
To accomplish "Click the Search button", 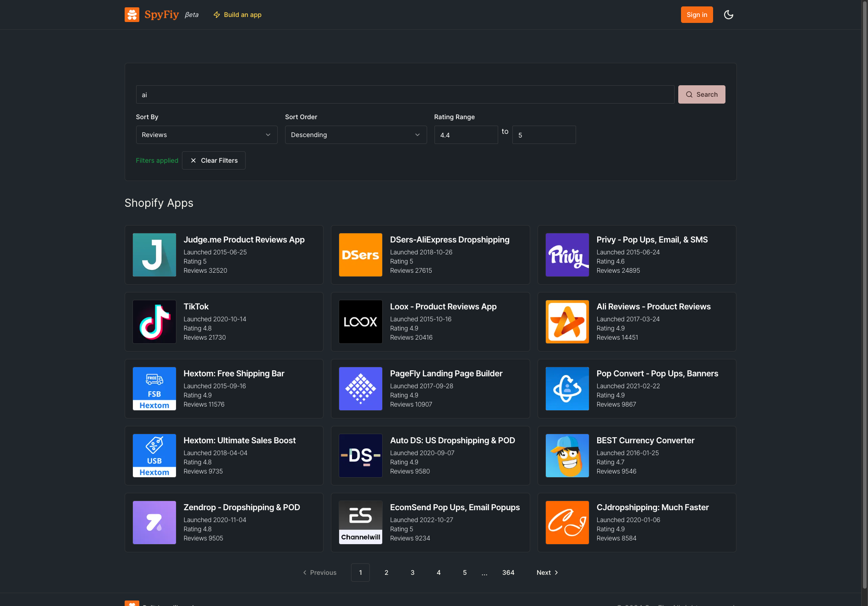I will [x=702, y=94].
